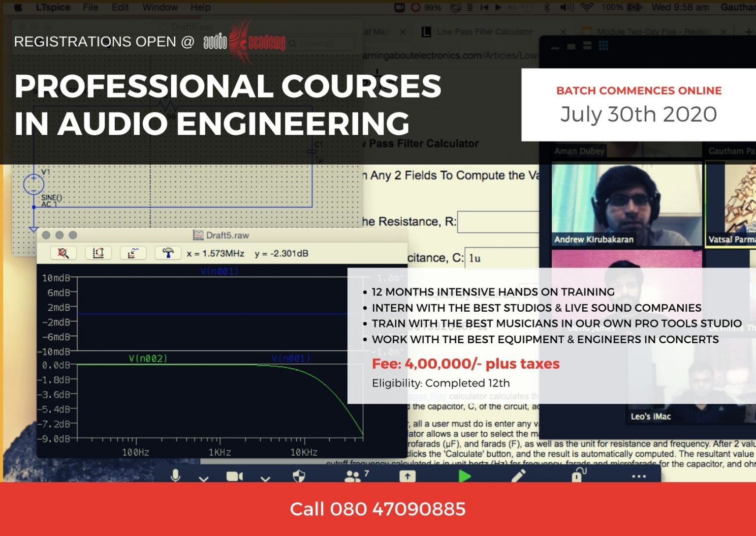Select V(n001) label in lower plot pane
The width and height of the screenshot is (756, 536).
(291, 358)
